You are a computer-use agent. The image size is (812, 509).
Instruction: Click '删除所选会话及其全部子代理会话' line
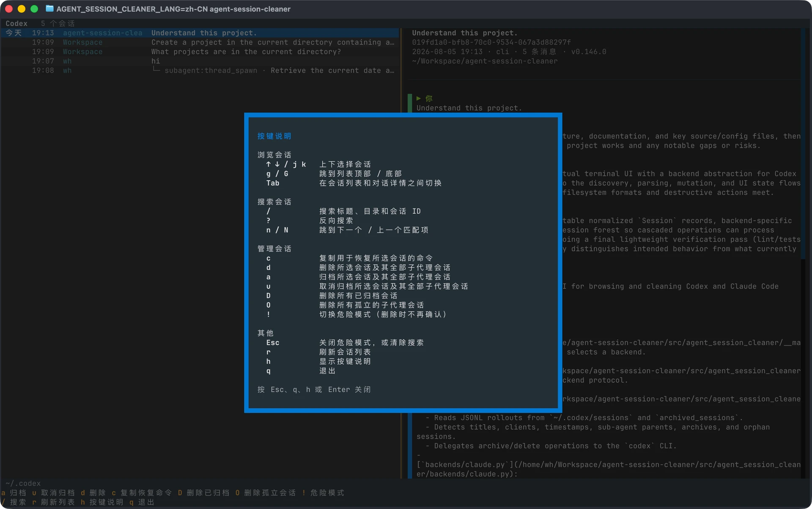click(385, 268)
